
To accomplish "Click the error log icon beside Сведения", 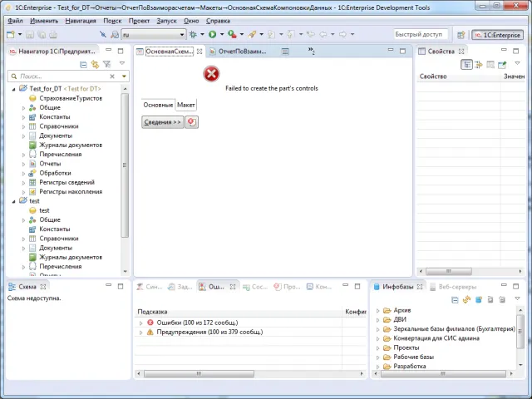I will point(192,122).
